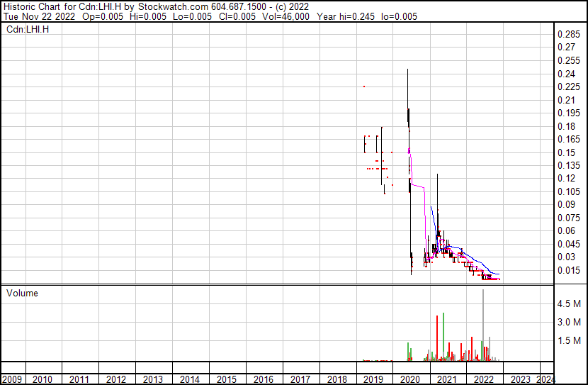This screenshot has width=588, height=385.
Task: Click the 0.21 price axis value
Action: pyautogui.click(x=566, y=100)
